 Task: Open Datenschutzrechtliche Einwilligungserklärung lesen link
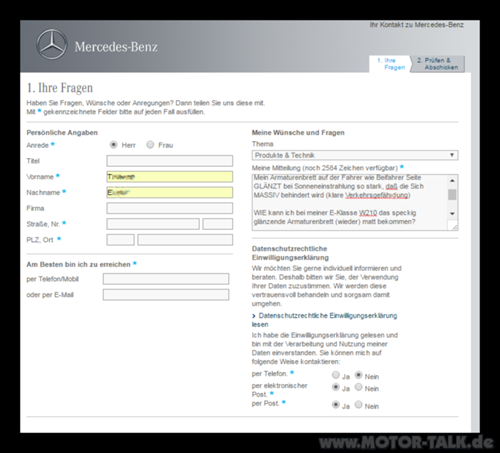[x=325, y=320]
